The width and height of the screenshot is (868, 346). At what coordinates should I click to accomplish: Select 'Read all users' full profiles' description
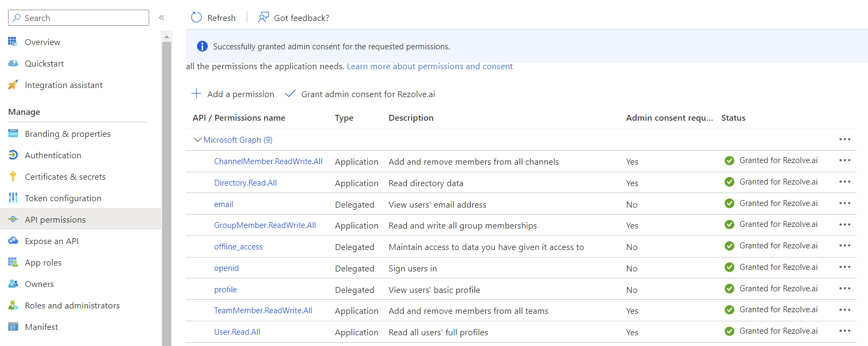click(439, 332)
